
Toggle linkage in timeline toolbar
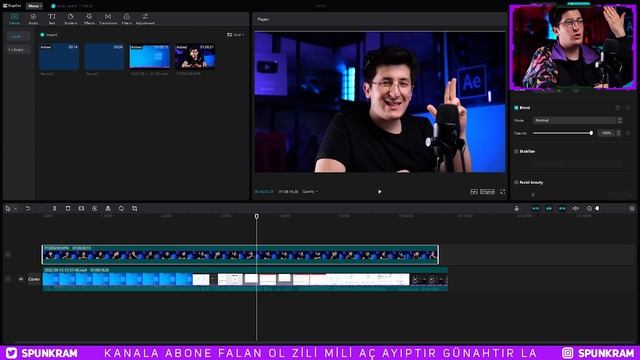pos(562,209)
